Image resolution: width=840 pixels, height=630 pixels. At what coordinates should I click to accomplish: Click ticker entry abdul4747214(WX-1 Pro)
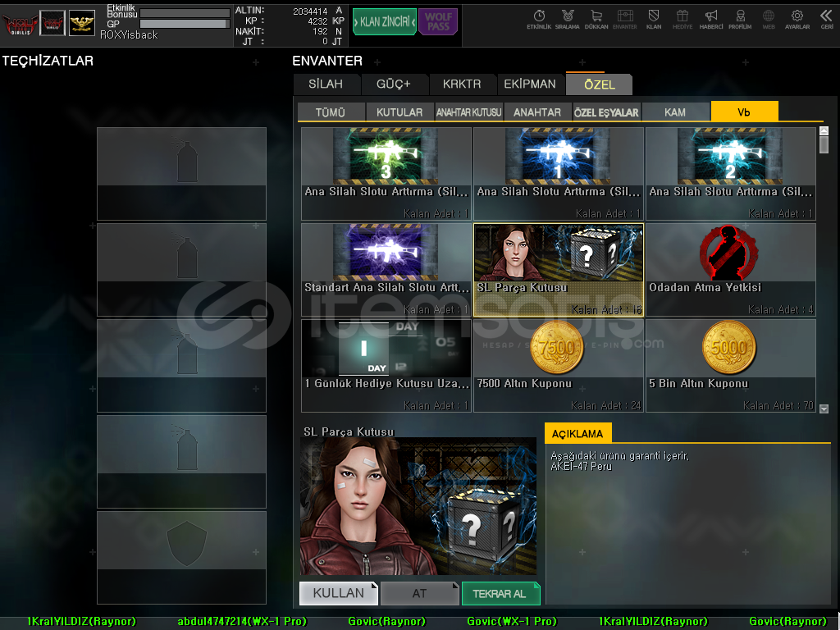[242, 622]
